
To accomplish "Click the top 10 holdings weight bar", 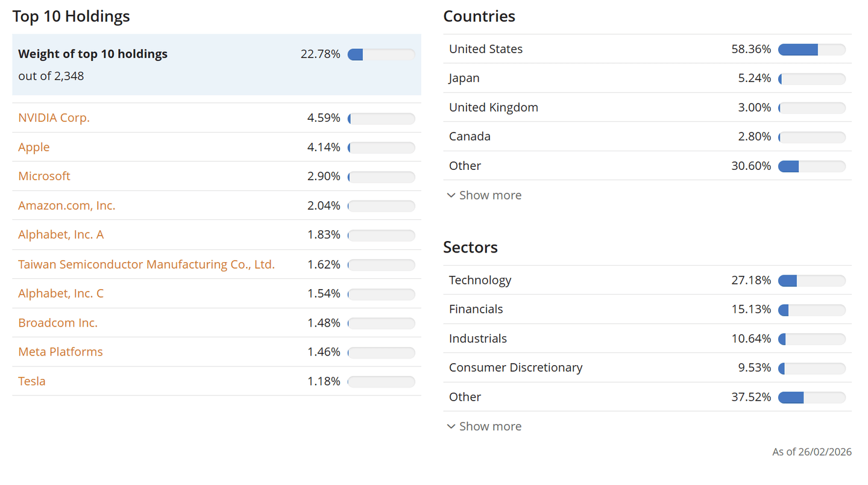I will 381,54.
